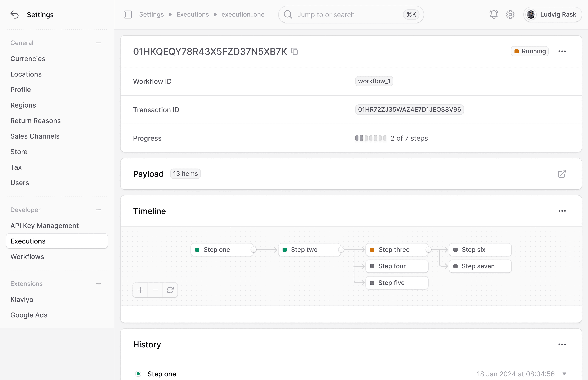
Task: Zoom in on the timeline canvas
Action: point(140,290)
